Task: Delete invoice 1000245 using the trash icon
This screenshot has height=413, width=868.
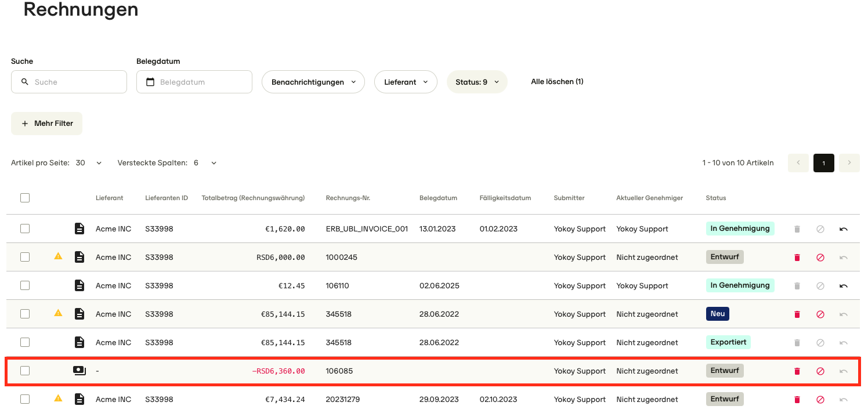Action: point(797,256)
